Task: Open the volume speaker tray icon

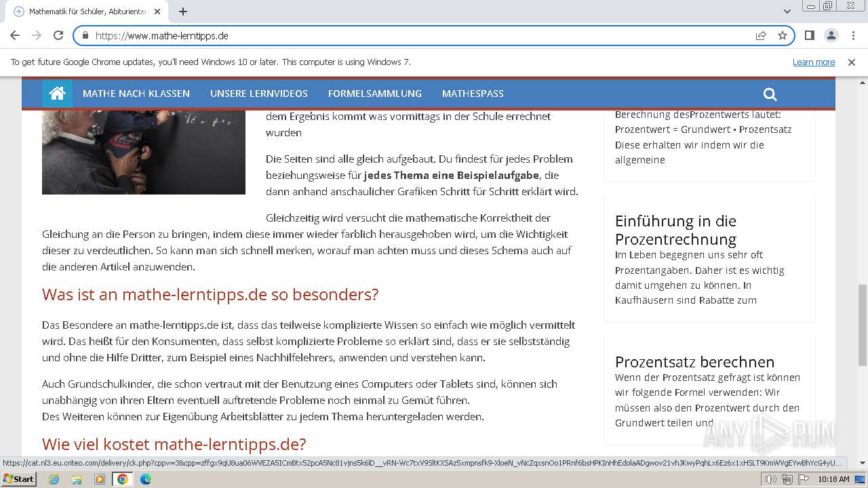Action: (x=771, y=479)
